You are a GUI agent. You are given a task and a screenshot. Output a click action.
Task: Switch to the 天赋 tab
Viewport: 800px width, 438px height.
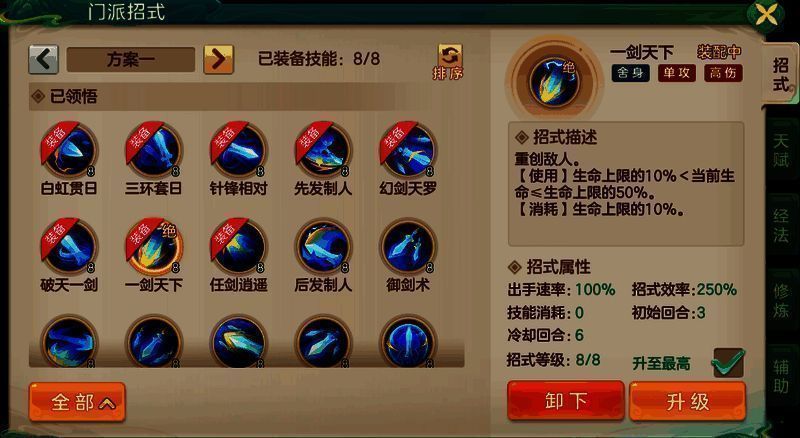click(x=781, y=150)
